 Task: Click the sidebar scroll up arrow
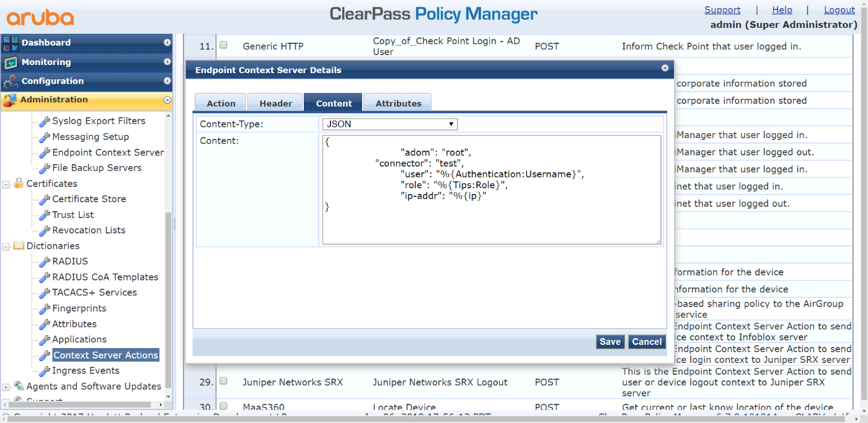pos(168,116)
